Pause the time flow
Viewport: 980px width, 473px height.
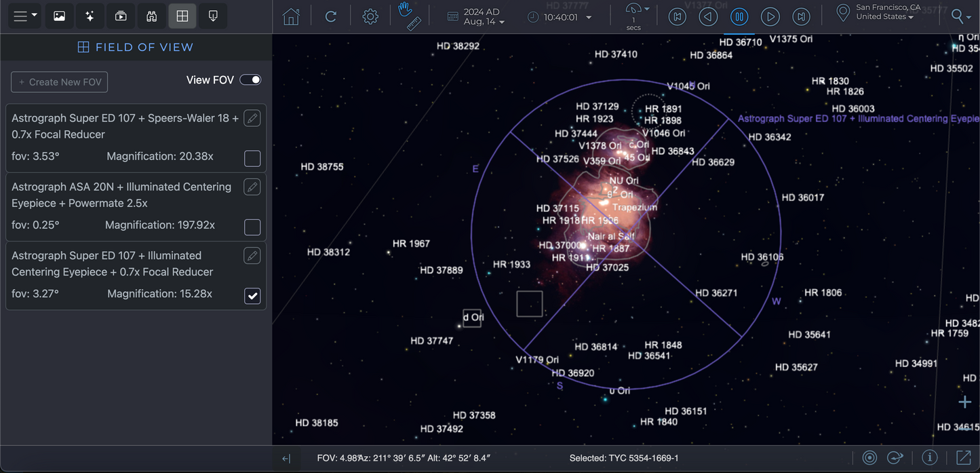[x=739, y=17]
